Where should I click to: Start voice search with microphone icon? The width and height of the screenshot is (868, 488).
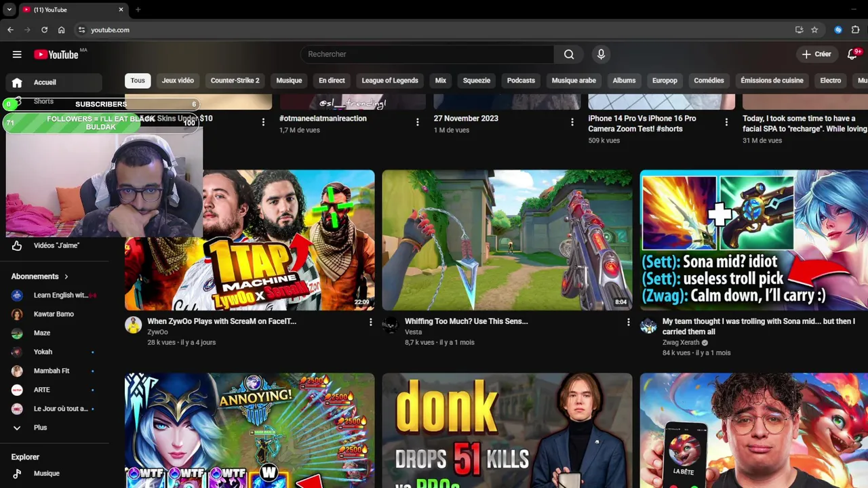tap(601, 54)
